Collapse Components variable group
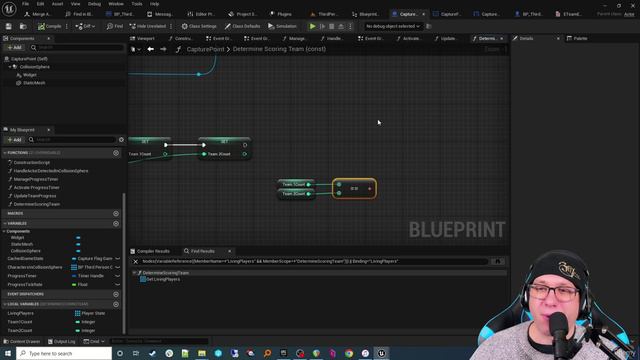Image resolution: width=640 pixels, height=360 pixels. 4,231
